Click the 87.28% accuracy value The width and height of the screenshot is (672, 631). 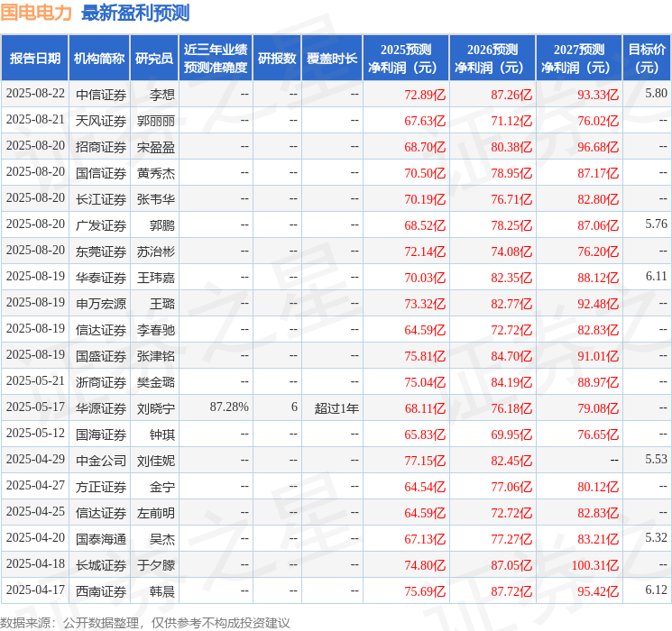[x=229, y=407]
